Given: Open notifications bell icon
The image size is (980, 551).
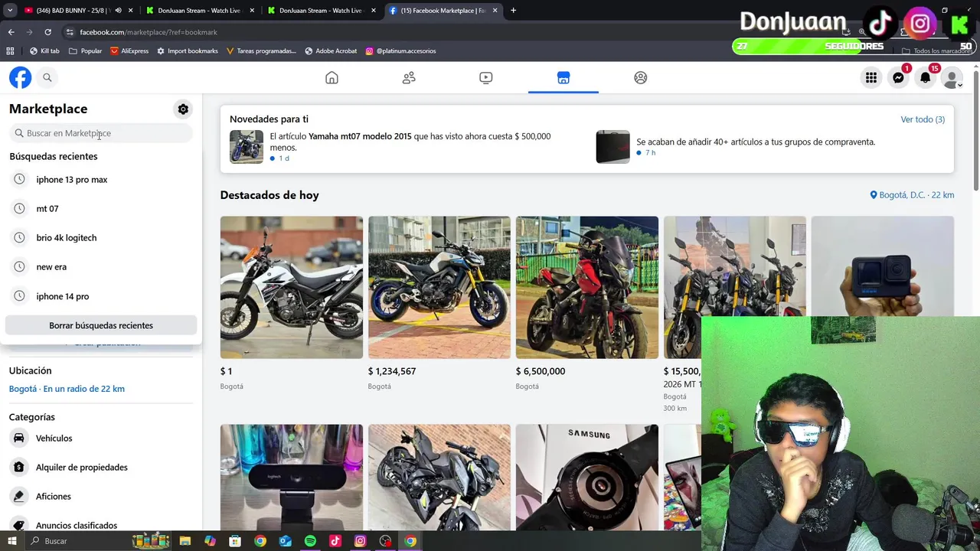Looking at the screenshot, I should (926, 77).
